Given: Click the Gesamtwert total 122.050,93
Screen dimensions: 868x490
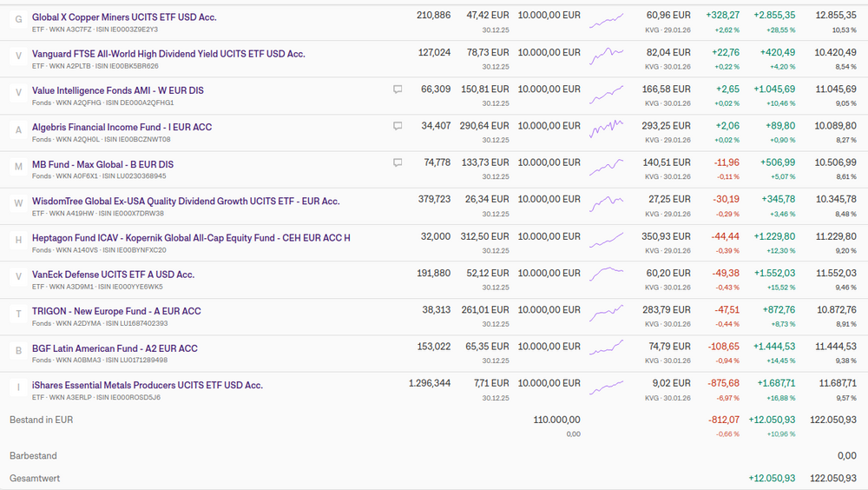Looking at the screenshot, I should [833, 479].
